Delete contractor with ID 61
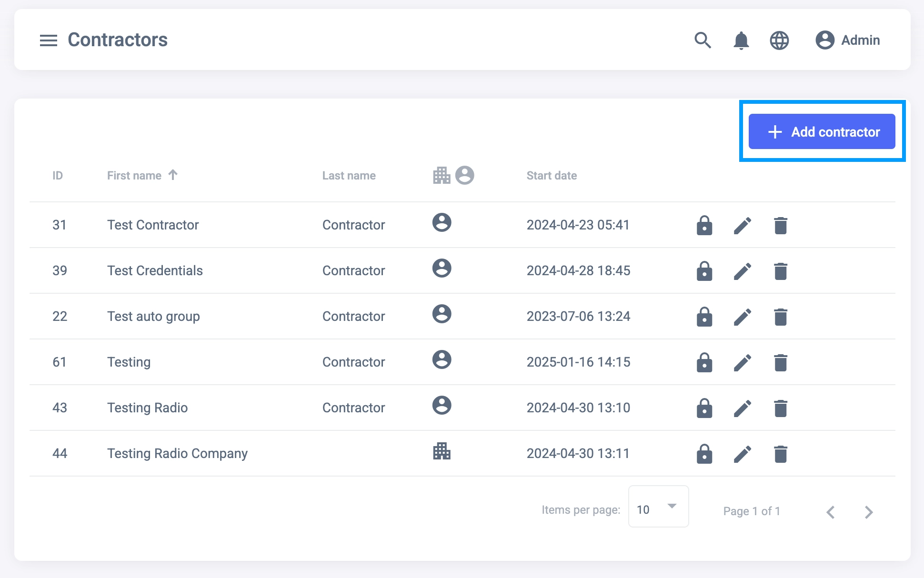 click(780, 362)
